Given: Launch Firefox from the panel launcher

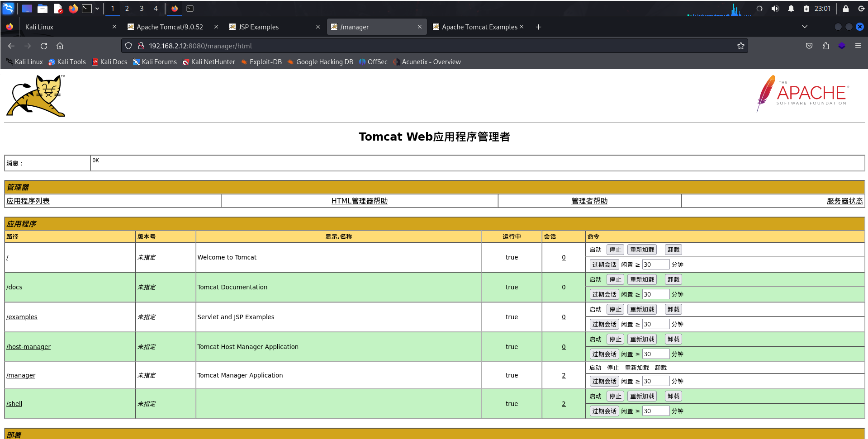Looking at the screenshot, I should [73, 9].
